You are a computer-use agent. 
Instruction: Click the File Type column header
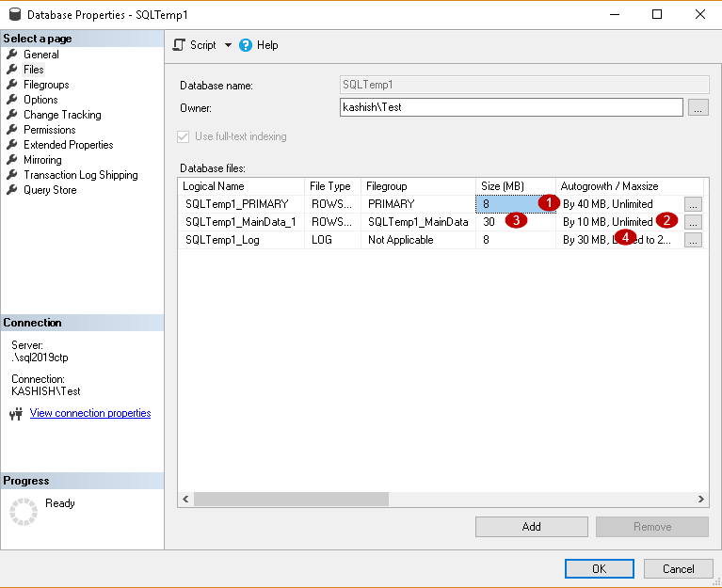333,186
